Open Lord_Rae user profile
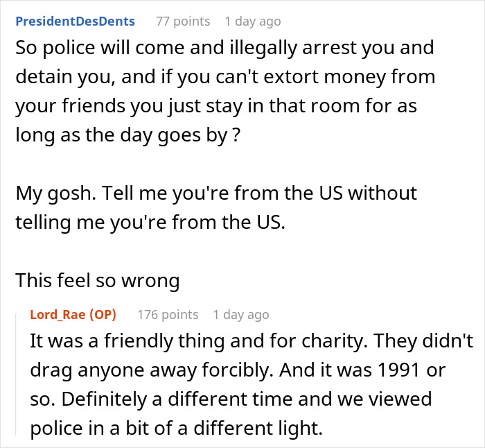The height and width of the screenshot is (448, 485). pyautogui.click(x=57, y=315)
